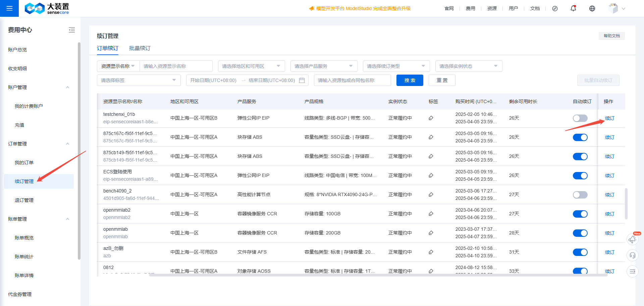Disable auto-renew for first 块存储 ABS row
644x306 pixels.
pyautogui.click(x=580, y=137)
